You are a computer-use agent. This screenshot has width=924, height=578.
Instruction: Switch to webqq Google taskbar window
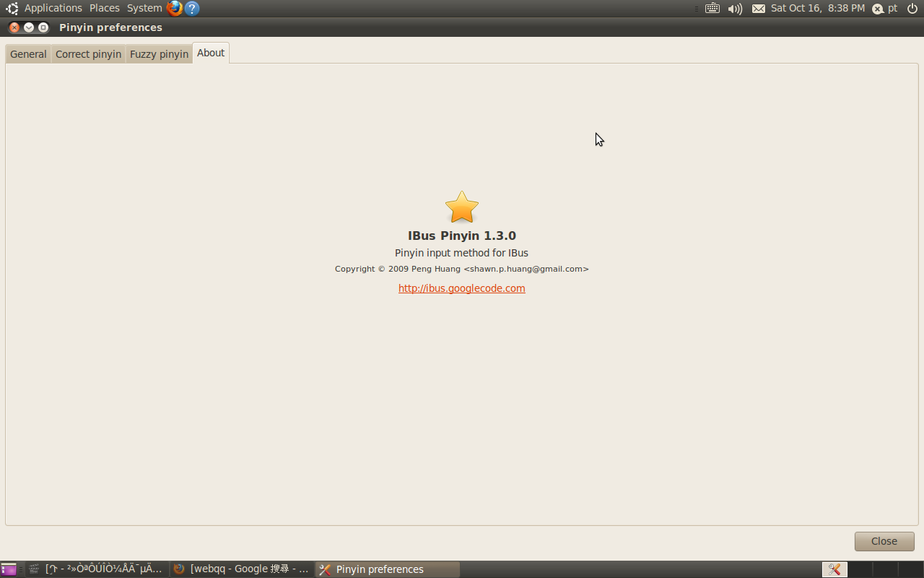pos(242,569)
